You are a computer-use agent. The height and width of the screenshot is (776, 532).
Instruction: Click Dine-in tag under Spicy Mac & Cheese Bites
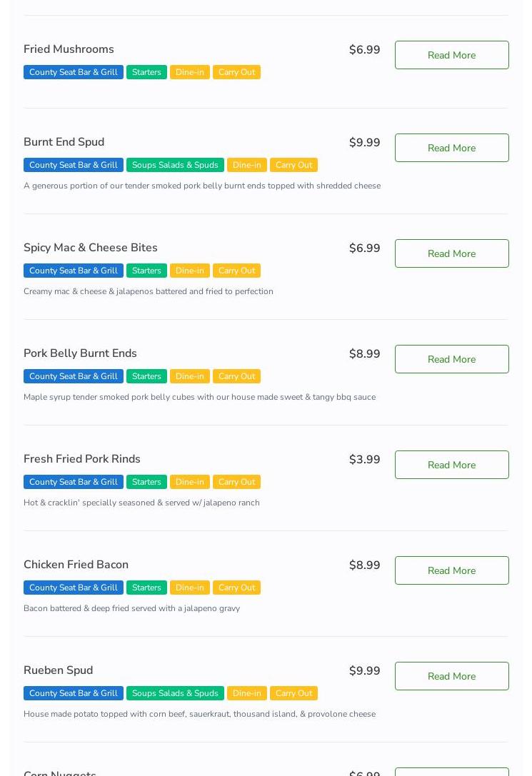(x=189, y=271)
